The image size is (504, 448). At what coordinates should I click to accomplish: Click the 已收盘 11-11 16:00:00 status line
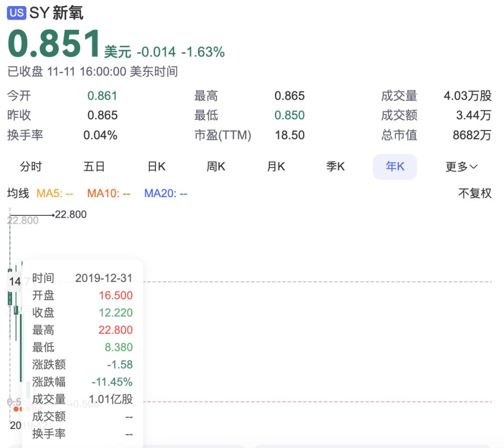point(92,71)
